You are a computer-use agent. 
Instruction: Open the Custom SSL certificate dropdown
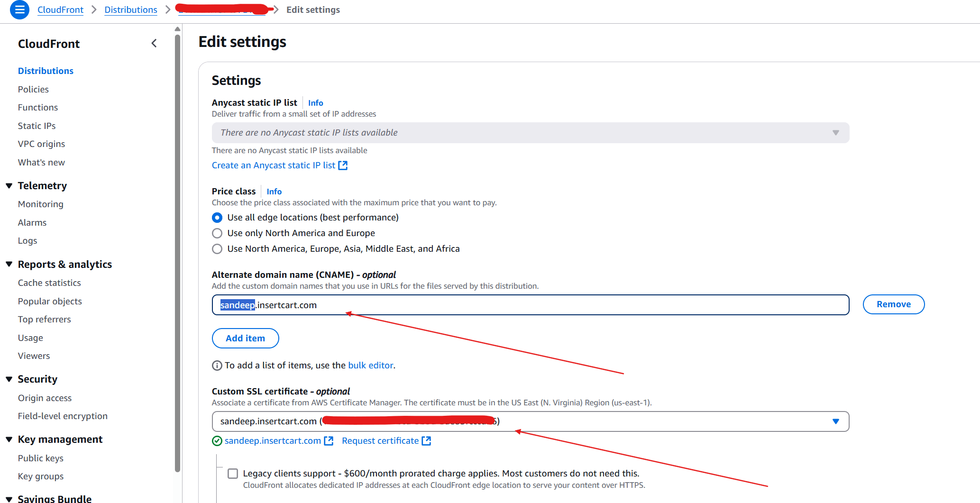click(x=530, y=421)
